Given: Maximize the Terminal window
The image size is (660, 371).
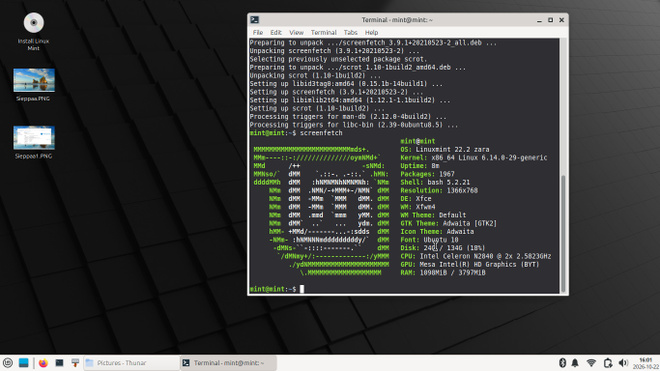Looking at the screenshot, I should point(550,20).
